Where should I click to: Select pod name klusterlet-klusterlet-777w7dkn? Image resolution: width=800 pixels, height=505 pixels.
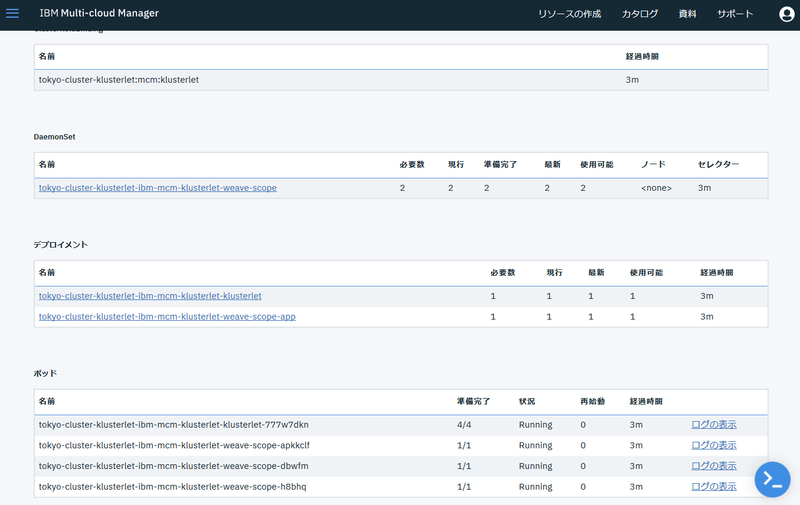173,424
